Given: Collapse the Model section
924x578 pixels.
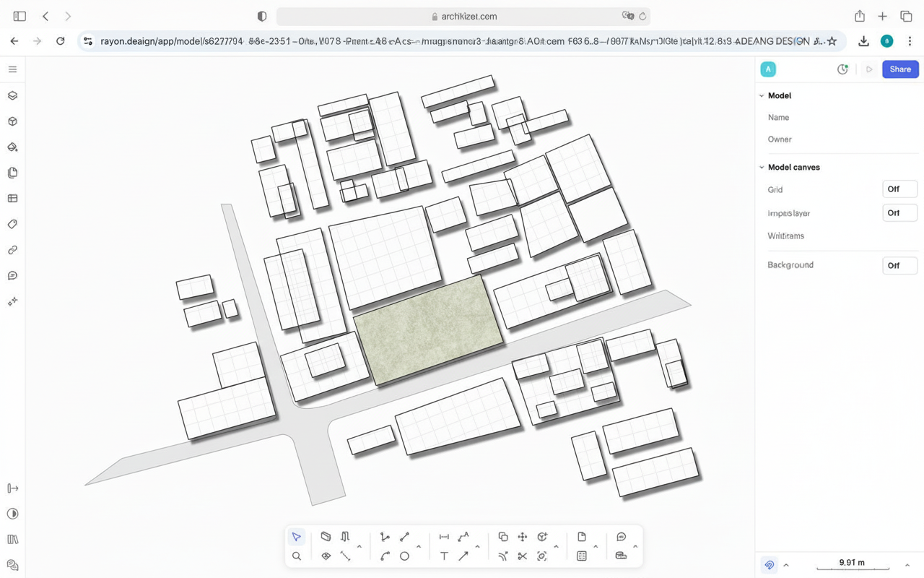Looking at the screenshot, I should (762, 95).
